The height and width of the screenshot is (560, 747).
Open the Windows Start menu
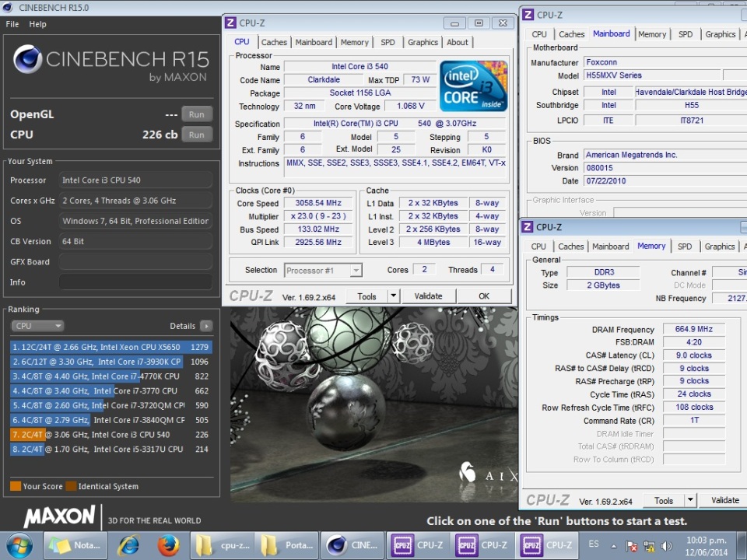[19, 546]
